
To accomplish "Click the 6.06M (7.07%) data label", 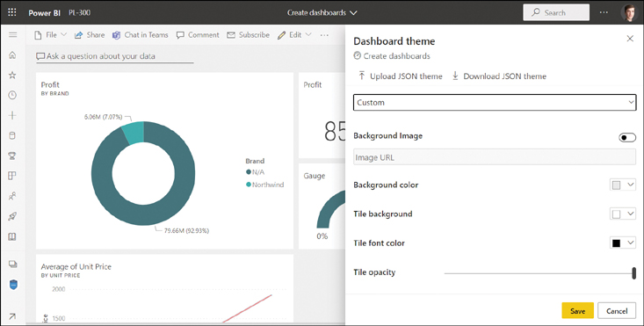I will coord(103,117).
